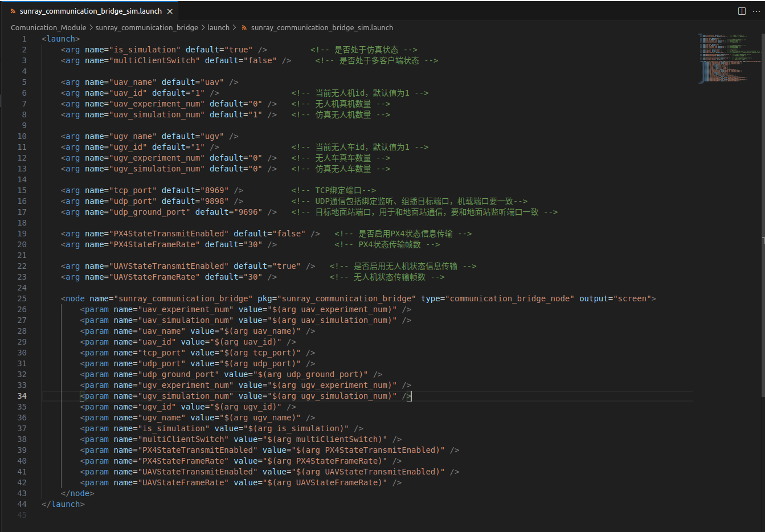
Task: Open the sunray_communication_bridge_sim.launch breadcrumb file entry
Action: [x=322, y=27]
